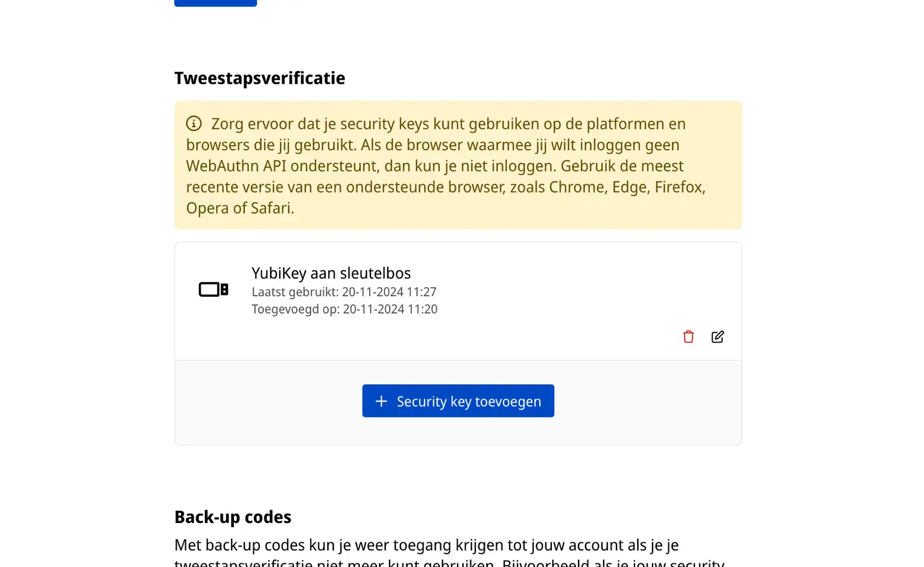Click the 'Back-up codes' heading

tap(233, 517)
